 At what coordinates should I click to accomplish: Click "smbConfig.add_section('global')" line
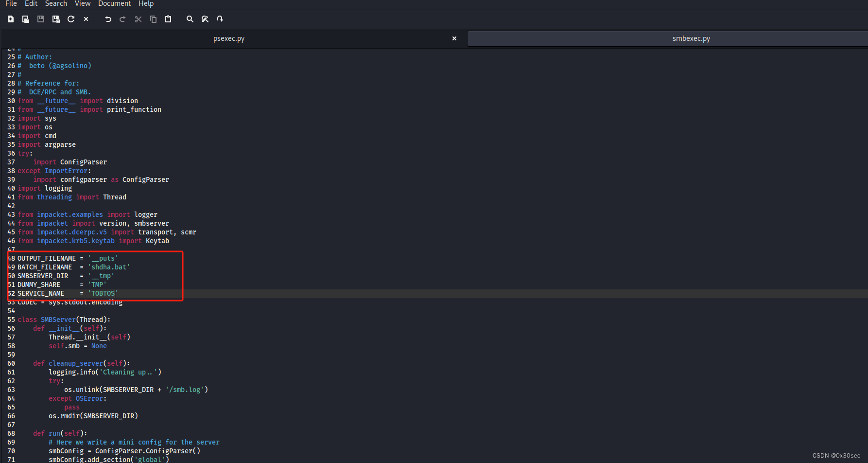coord(109,459)
